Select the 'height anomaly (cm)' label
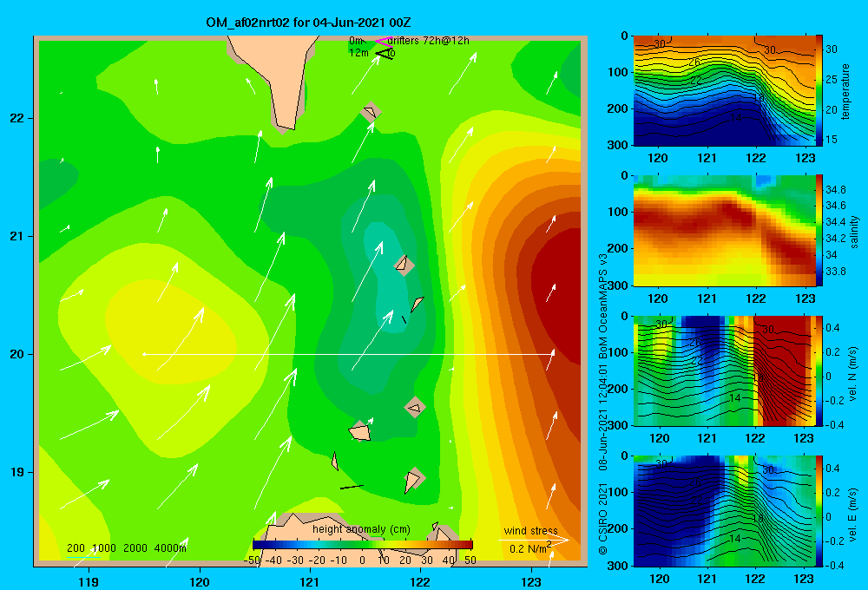 click(x=361, y=529)
